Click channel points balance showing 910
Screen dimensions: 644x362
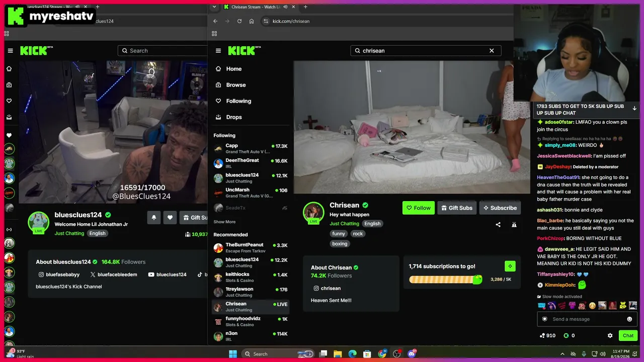pyautogui.click(x=547, y=335)
